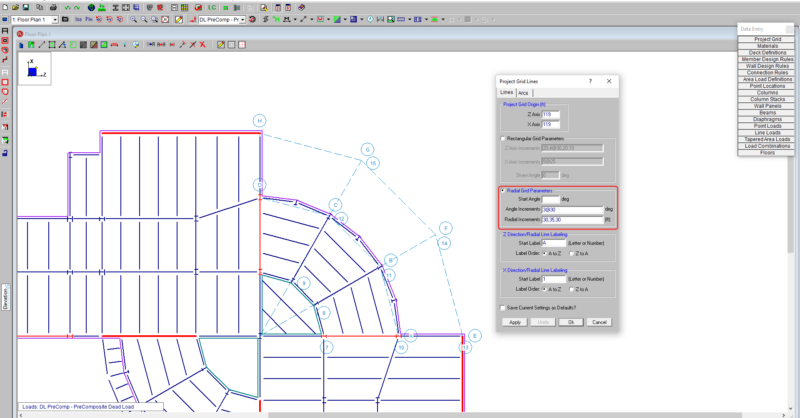This screenshot has width=800, height=418.
Task: Click the Angle Increments input field
Action: click(x=572, y=209)
